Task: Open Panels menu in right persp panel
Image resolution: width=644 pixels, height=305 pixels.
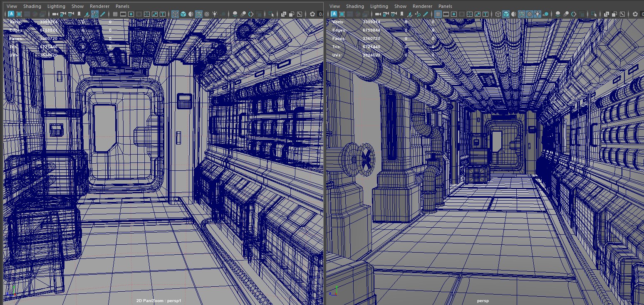Action: [x=445, y=6]
